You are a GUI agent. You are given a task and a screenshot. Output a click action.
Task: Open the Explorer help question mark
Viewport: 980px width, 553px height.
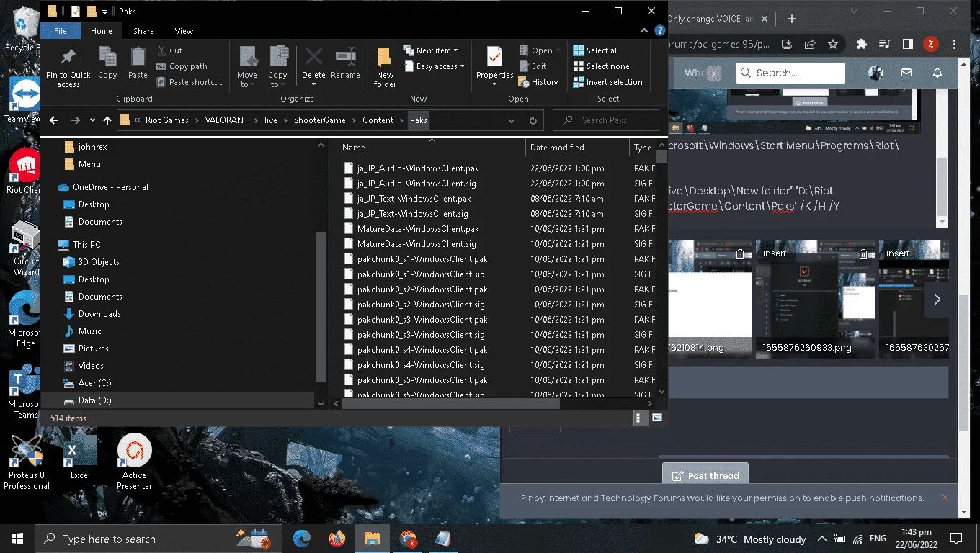[659, 31]
